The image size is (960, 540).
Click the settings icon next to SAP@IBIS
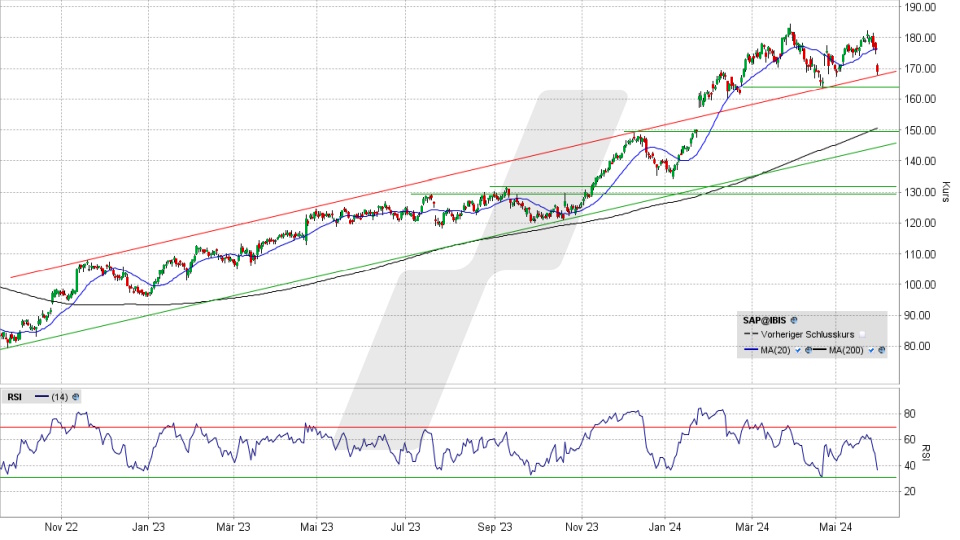pyautogui.click(x=794, y=320)
